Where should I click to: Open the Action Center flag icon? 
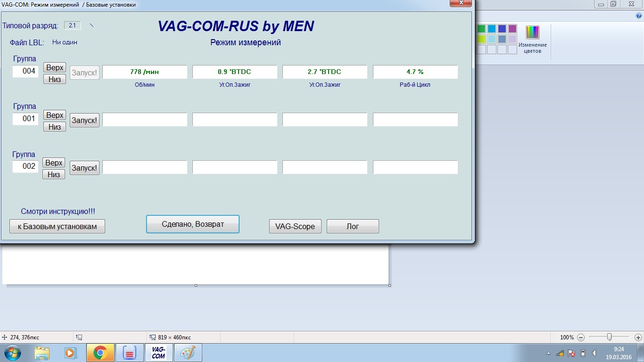click(x=571, y=353)
